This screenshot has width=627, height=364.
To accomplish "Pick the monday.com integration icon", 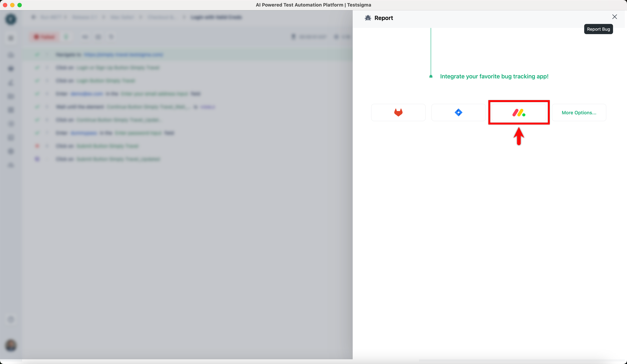I will coord(519,113).
